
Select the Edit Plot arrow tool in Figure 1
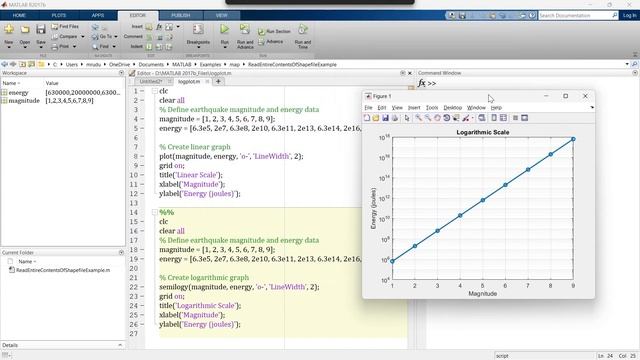[407, 118]
